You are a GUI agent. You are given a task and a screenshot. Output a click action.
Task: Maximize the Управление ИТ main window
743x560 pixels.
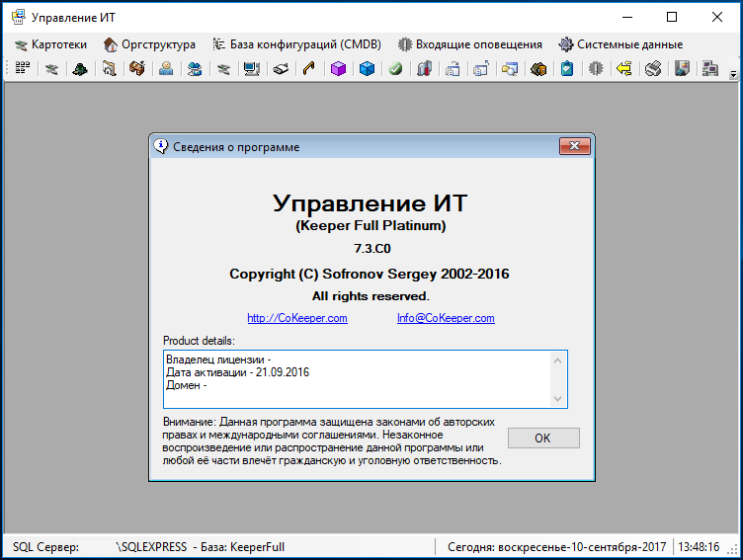click(672, 17)
